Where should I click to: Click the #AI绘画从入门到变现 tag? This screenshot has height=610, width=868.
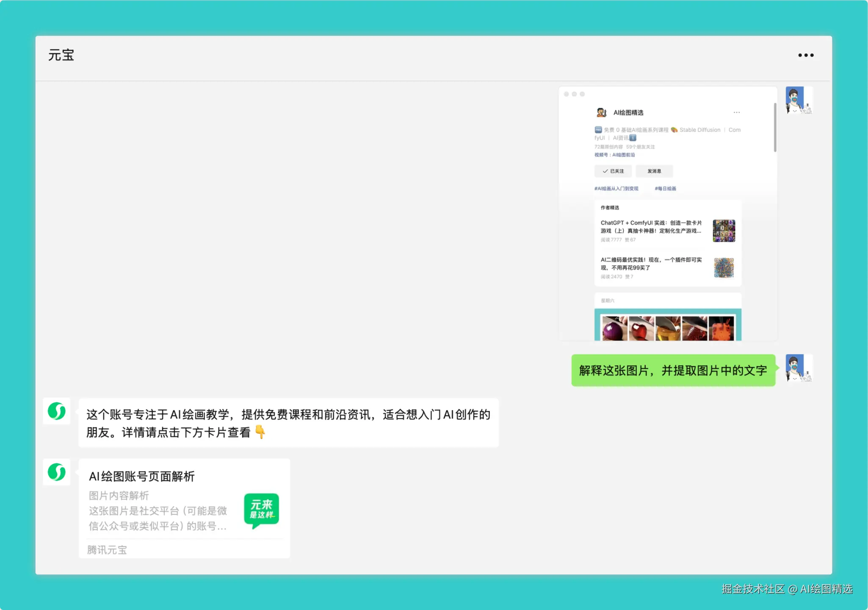click(x=616, y=189)
